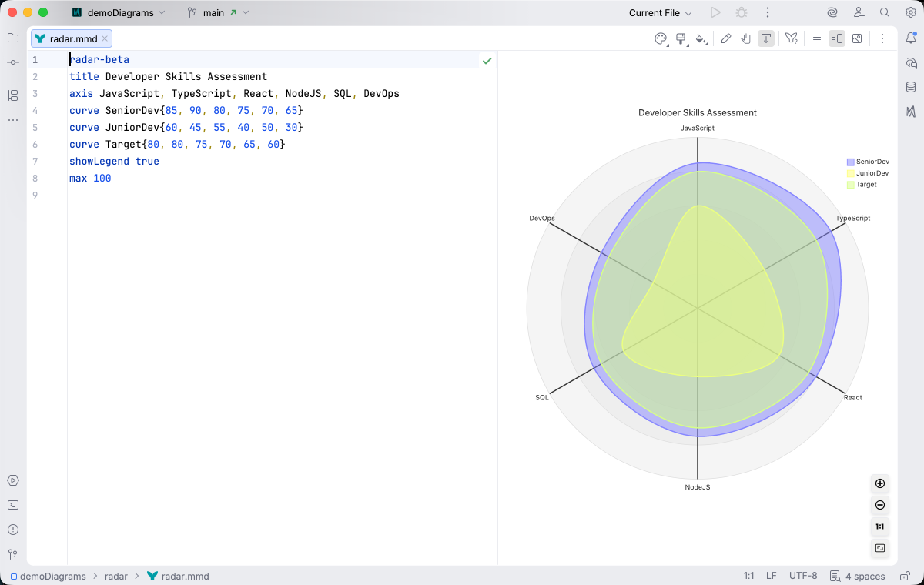Toggle the scroll sync arrow-down button
Viewport: 924px width, 585px height.
point(766,38)
